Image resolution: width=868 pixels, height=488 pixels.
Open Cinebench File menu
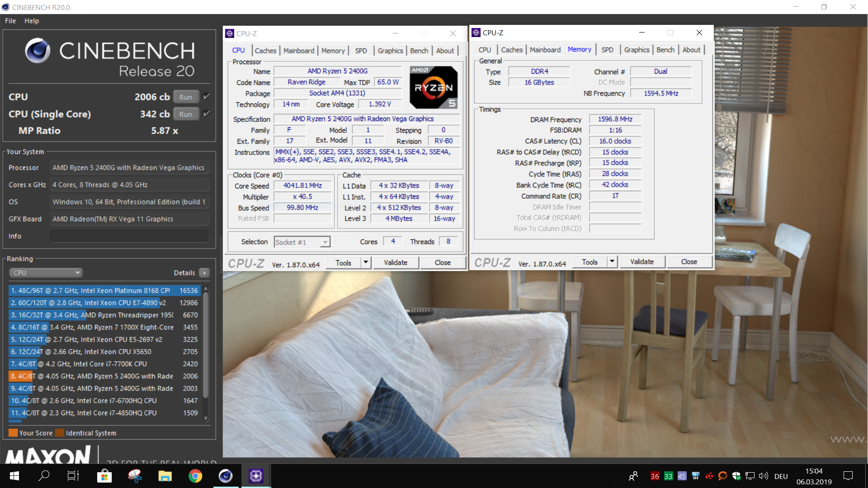[x=10, y=21]
